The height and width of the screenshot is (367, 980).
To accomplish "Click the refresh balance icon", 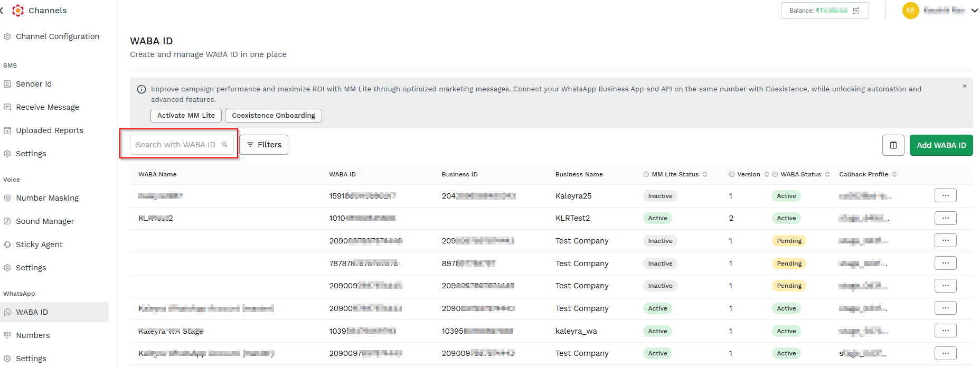I will pyautogui.click(x=856, y=11).
